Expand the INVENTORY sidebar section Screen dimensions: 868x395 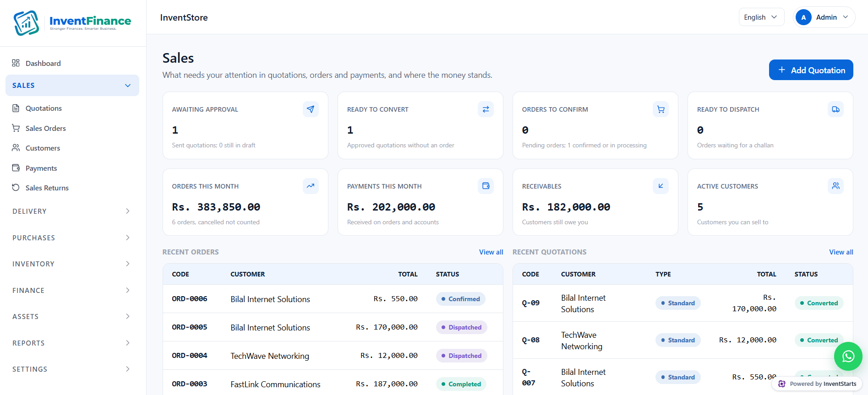(x=72, y=264)
